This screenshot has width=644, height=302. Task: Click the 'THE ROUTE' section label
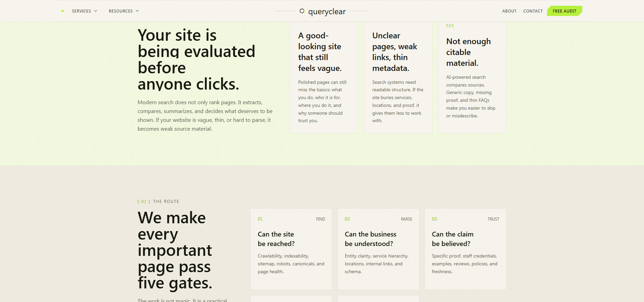coord(166,202)
